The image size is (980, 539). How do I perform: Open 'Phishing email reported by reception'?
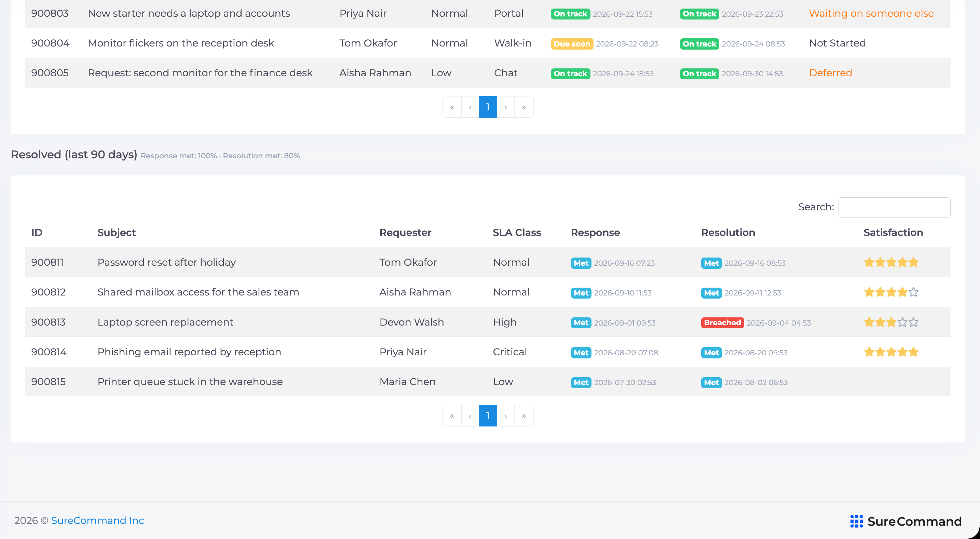coord(189,352)
